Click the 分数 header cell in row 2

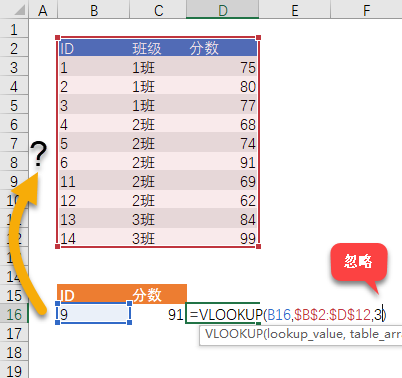point(222,48)
